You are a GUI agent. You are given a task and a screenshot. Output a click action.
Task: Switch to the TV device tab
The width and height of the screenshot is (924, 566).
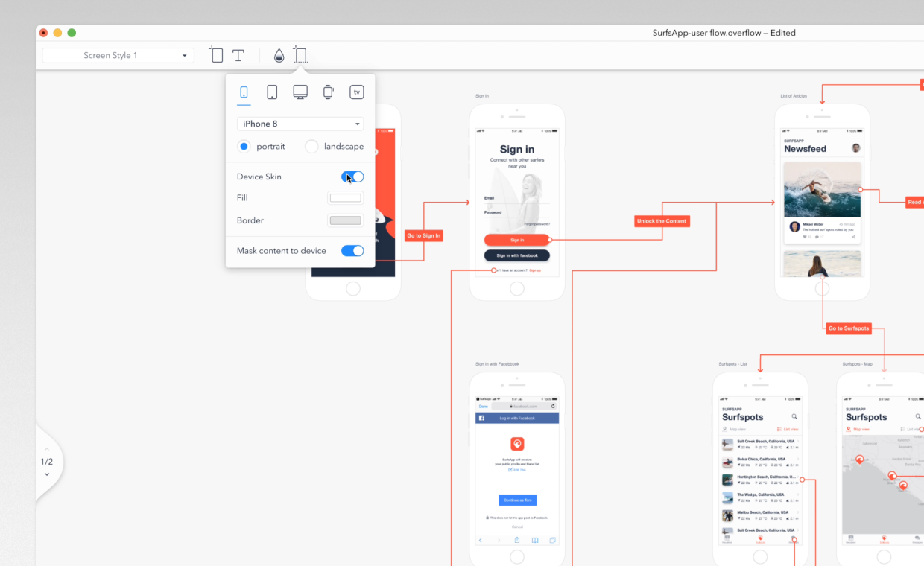(x=356, y=92)
